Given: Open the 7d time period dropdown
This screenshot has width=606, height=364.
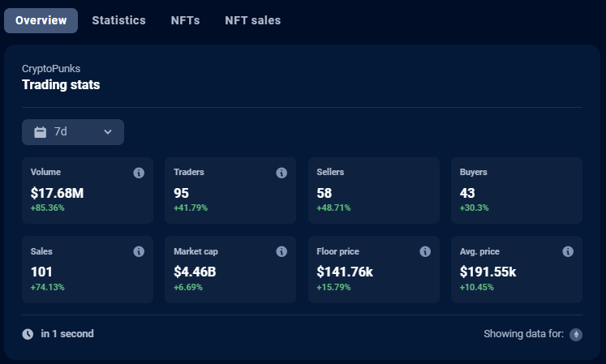Looking at the screenshot, I should coord(73,132).
